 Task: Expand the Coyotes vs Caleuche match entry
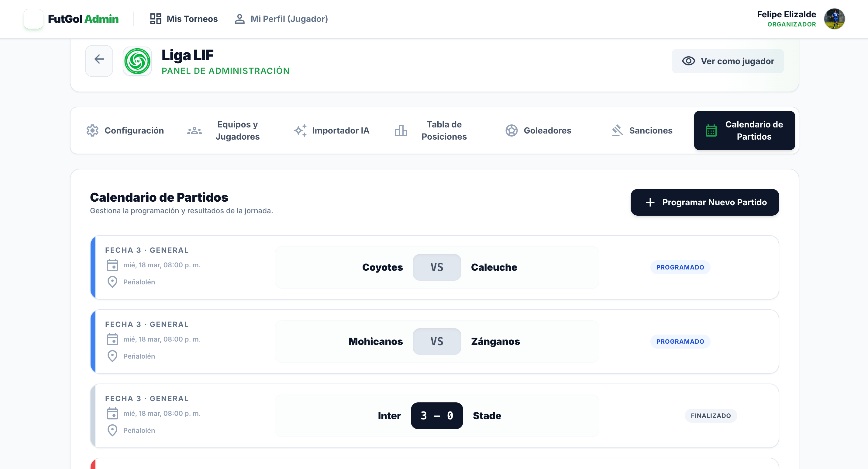pos(437,267)
